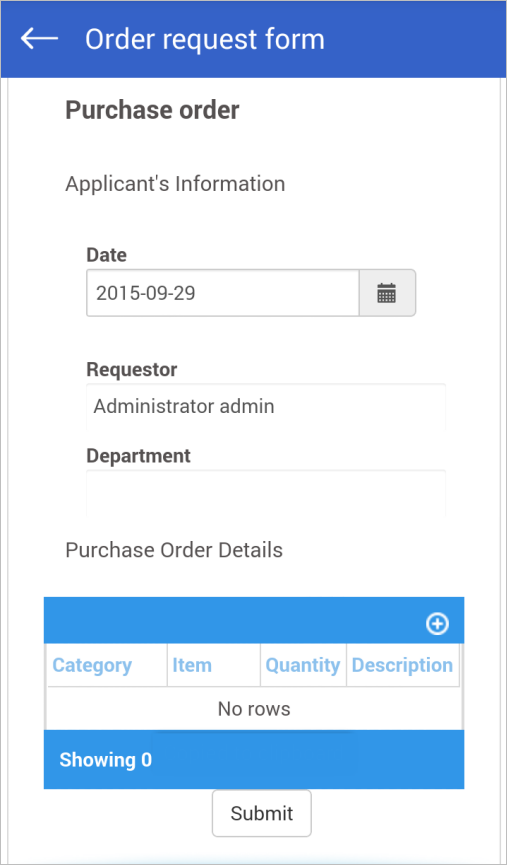507x865 pixels.
Task: Click the Date input field
Action: tap(223, 293)
